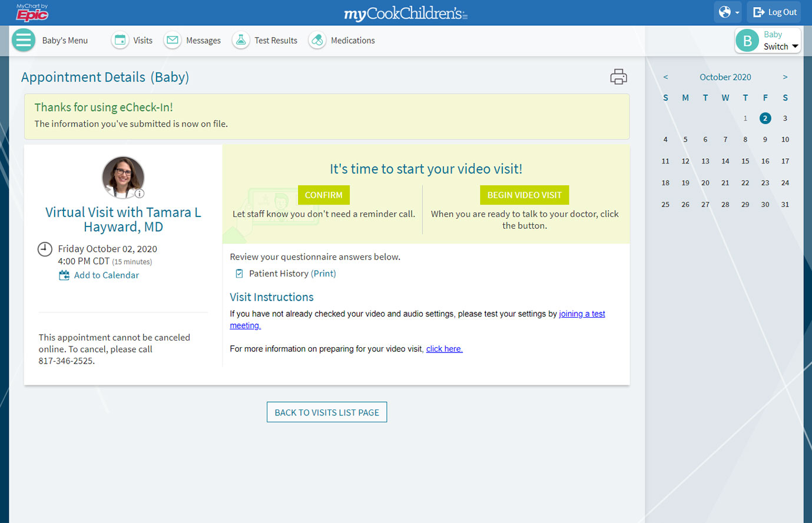Log out of the portal
The height and width of the screenshot is (523, 812).
click(x=775, y=12)
